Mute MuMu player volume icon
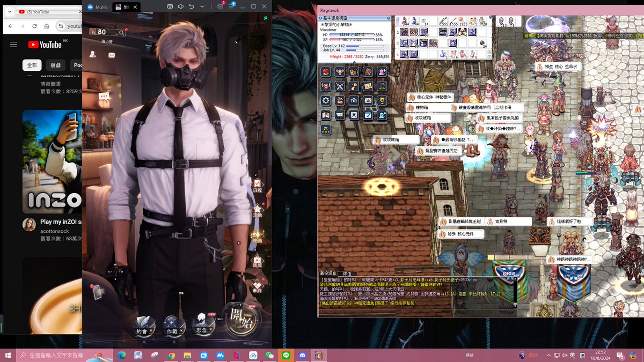This screenshot has width=644, height=362. [181, 6]
